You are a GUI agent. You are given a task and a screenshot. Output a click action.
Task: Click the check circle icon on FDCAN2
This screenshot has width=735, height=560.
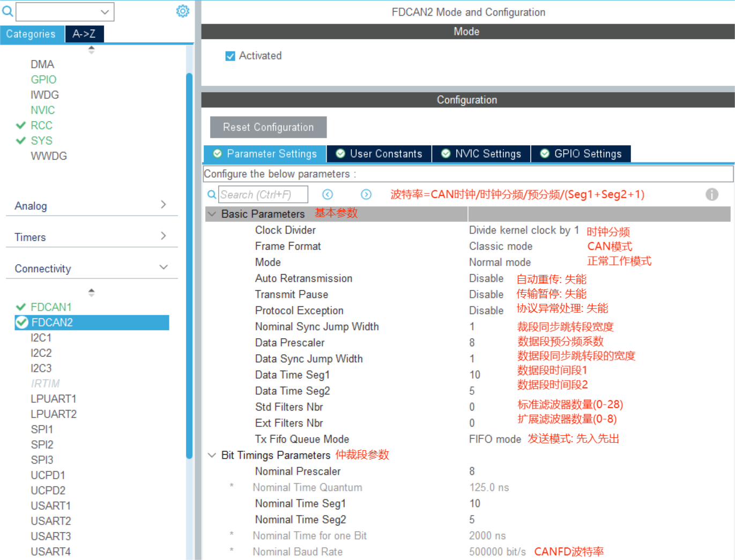point(22,322)
